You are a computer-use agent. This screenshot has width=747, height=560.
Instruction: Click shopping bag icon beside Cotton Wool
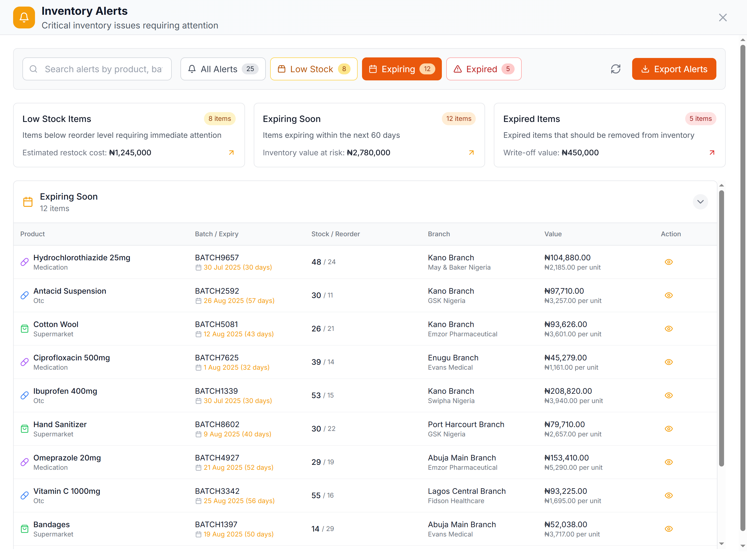click(25, 329)
